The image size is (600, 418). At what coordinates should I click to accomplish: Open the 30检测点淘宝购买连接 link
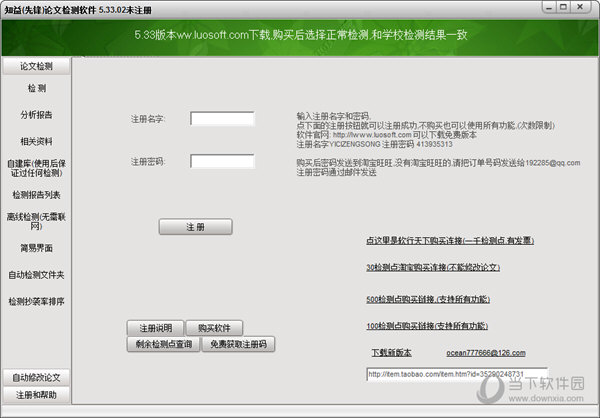click(433, 267)
